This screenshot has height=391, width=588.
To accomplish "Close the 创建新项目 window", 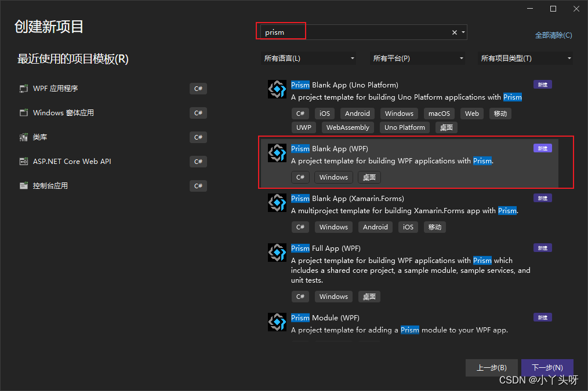I will coord(576,9).
